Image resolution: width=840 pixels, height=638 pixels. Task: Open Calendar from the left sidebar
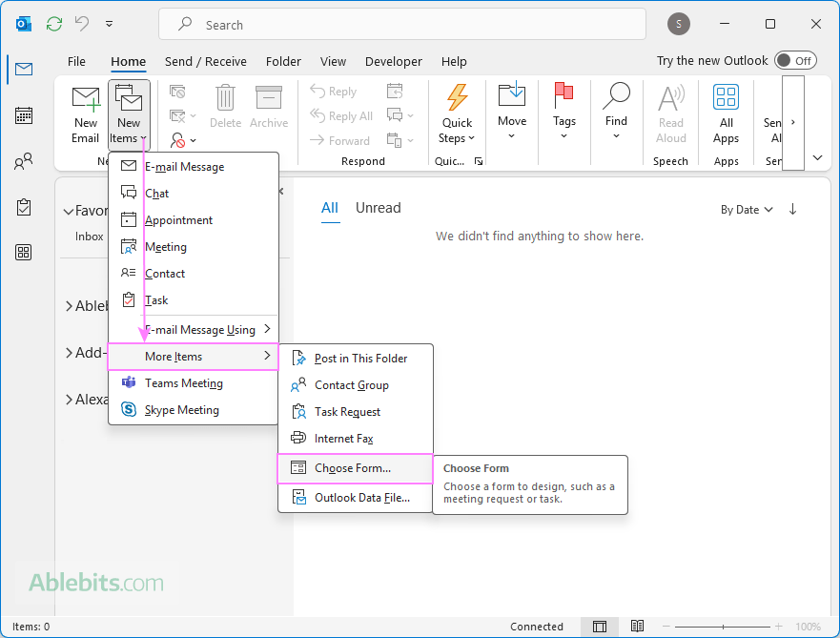[24, 115]
